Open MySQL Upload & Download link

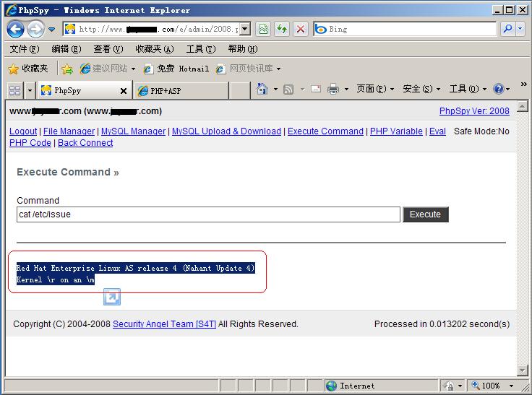point(226,131)
